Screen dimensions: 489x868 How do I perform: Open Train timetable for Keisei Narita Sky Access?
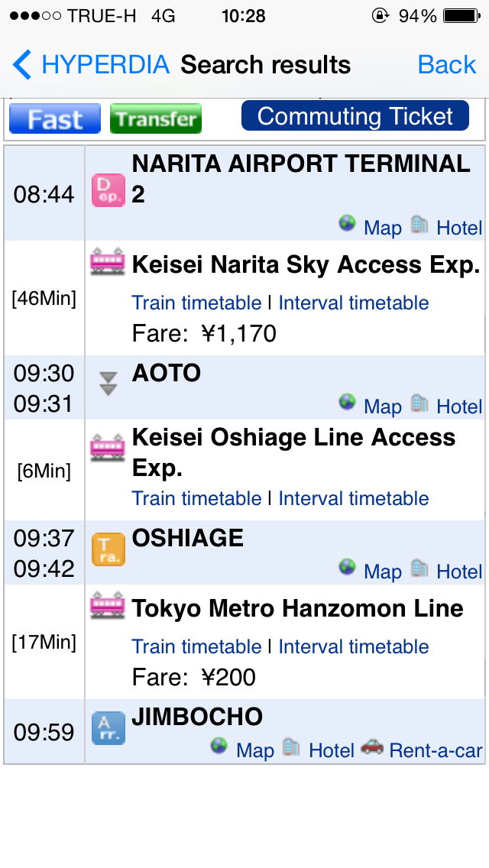pyautogui.click(x=196, y=303)
